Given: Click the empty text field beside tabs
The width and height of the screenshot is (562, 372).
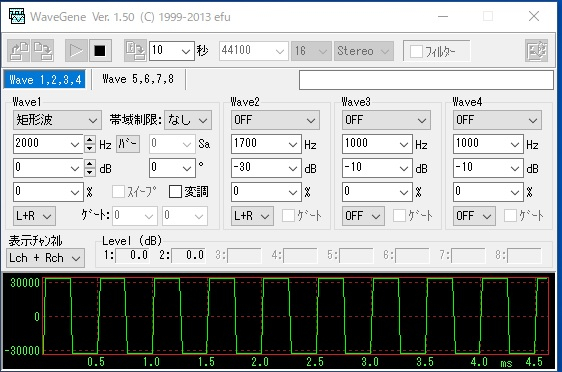Looking at the screenshot, I should [426, 80].
